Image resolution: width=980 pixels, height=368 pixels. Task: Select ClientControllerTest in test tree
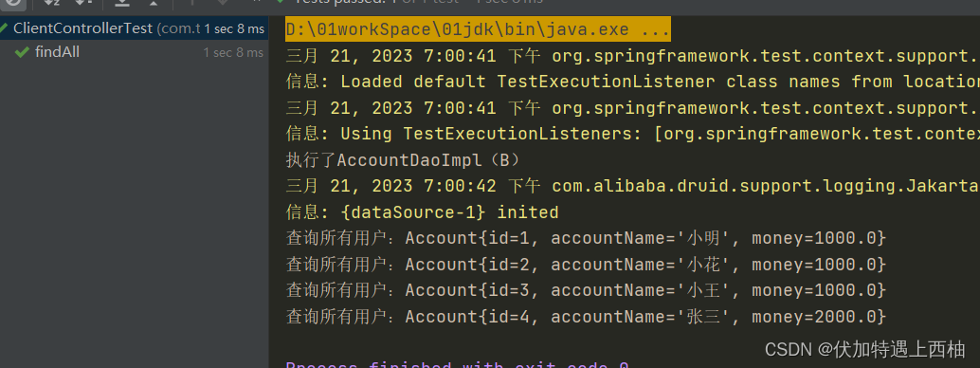coord(134,28)
